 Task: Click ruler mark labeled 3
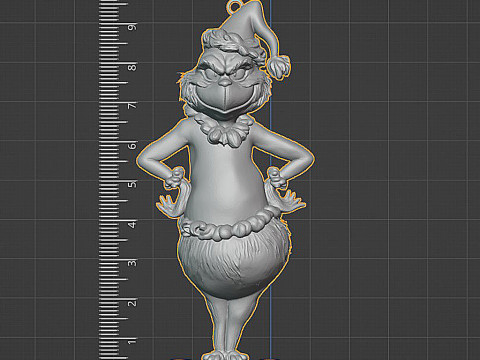click(132, 263)
